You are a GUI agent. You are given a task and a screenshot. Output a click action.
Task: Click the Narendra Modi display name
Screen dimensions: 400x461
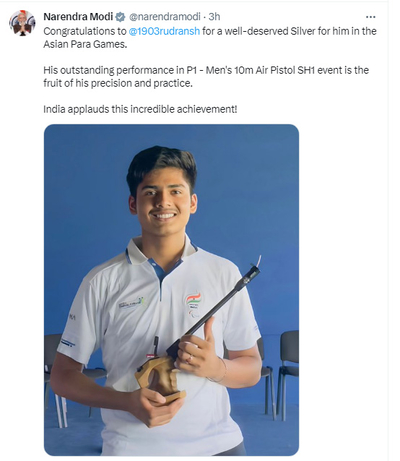coord(78,17)
